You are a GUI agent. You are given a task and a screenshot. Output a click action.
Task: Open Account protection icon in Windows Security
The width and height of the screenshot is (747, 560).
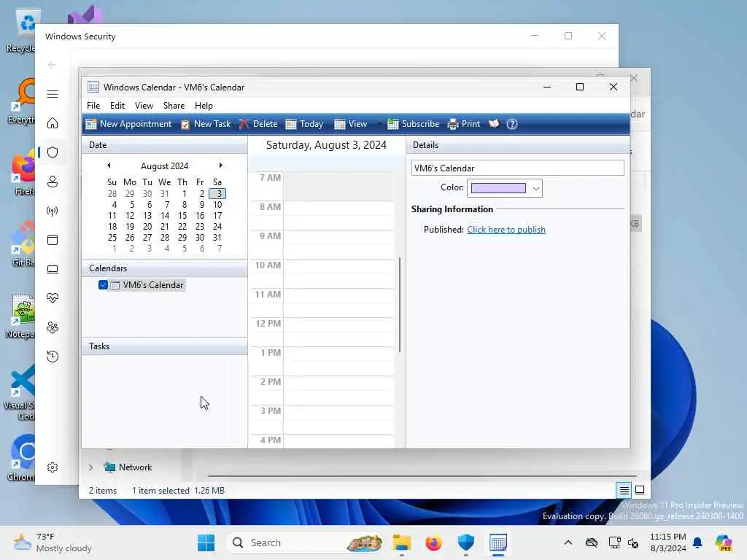[53, 182]
